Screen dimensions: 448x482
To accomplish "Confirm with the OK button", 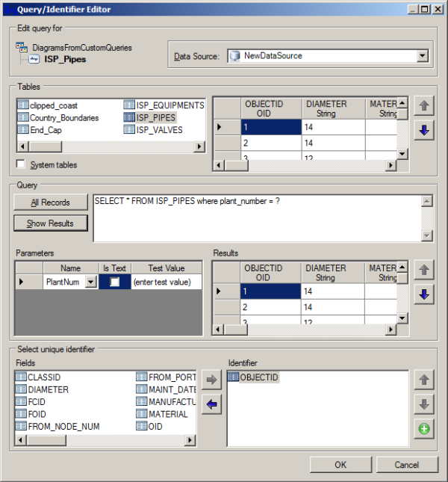I will [x=340, y=465].
